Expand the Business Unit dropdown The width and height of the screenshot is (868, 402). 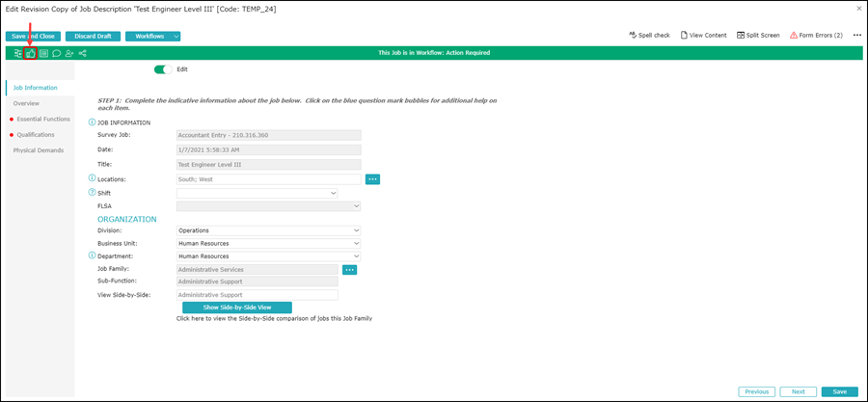click(x=268, y=244)
